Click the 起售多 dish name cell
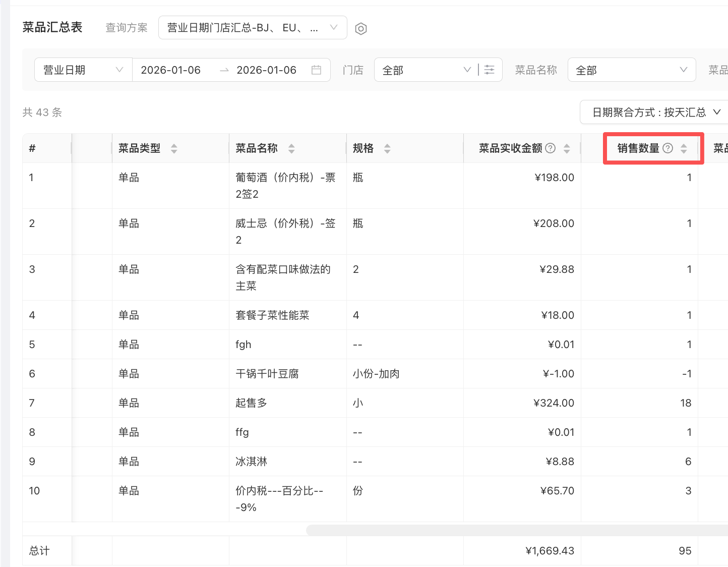 [252, 403]
